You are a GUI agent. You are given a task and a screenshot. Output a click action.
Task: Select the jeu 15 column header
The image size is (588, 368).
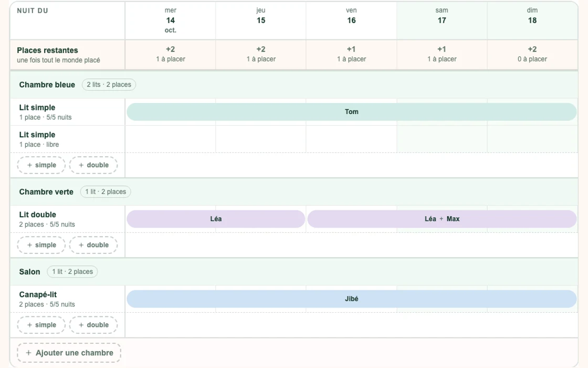coord(260,21)
